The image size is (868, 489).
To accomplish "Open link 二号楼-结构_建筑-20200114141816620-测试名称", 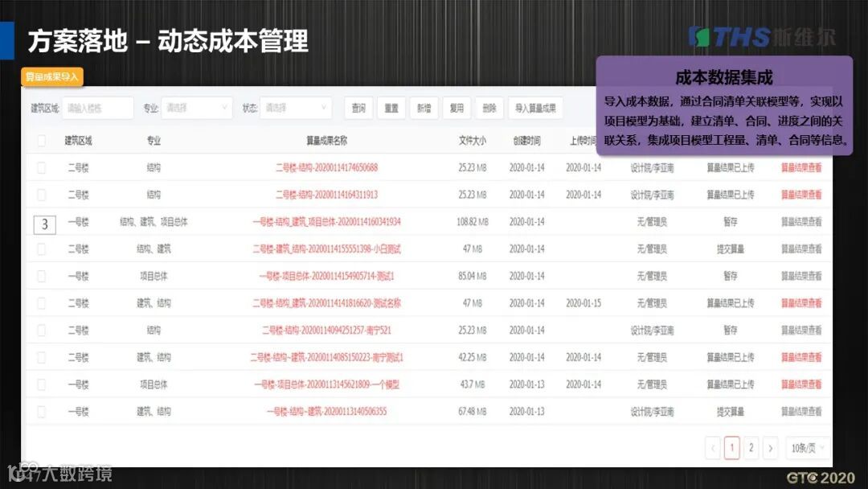I will [326, 303].
